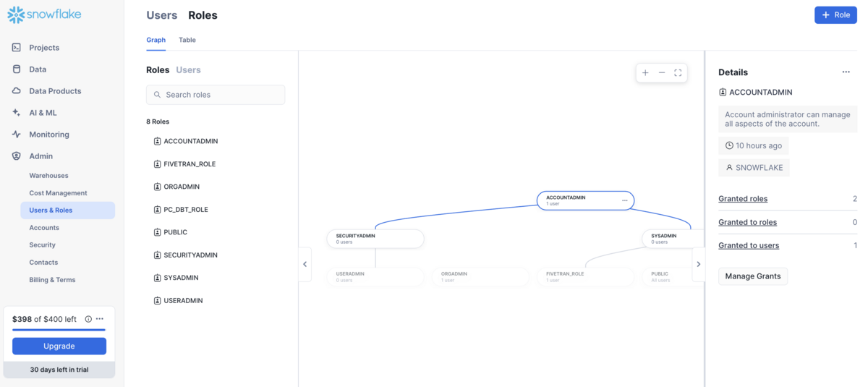Viewport: 868px width, 387px height.
Task: Switch to the Graph tab
Action: [156, 41]
